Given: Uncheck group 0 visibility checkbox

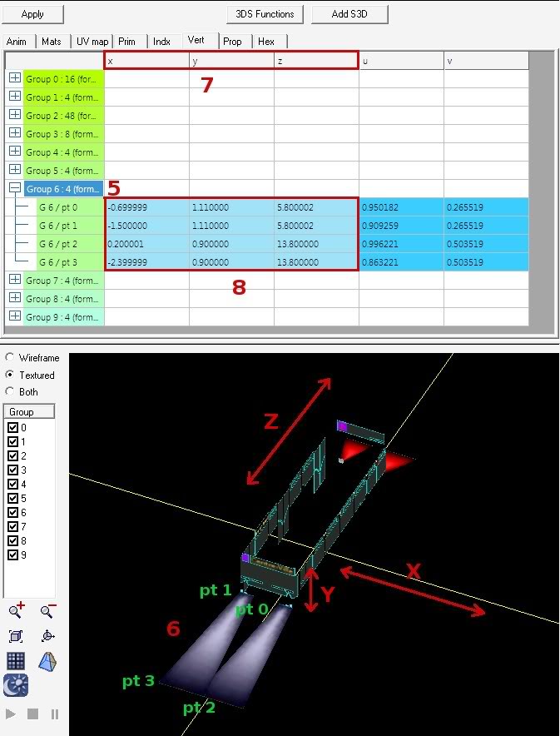Looking at the screenshot, I should point(12,427).
